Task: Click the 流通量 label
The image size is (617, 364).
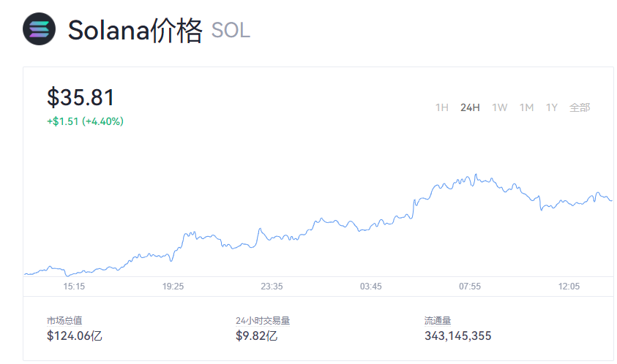Action: click(438, 321)
